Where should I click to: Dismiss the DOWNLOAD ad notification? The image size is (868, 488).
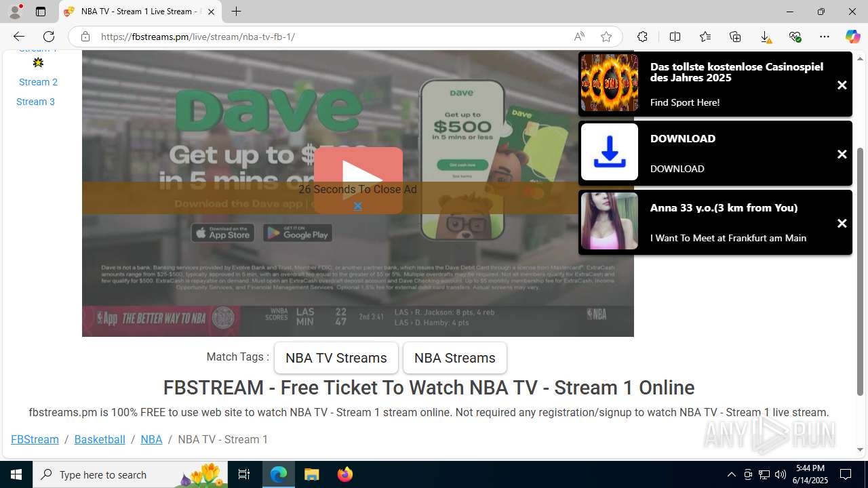coord(842,155)
